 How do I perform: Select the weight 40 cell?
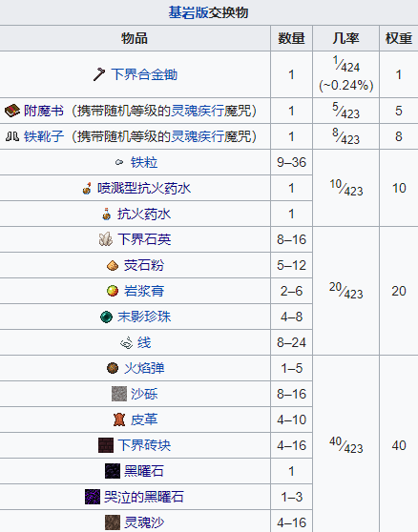pos(399,444)
